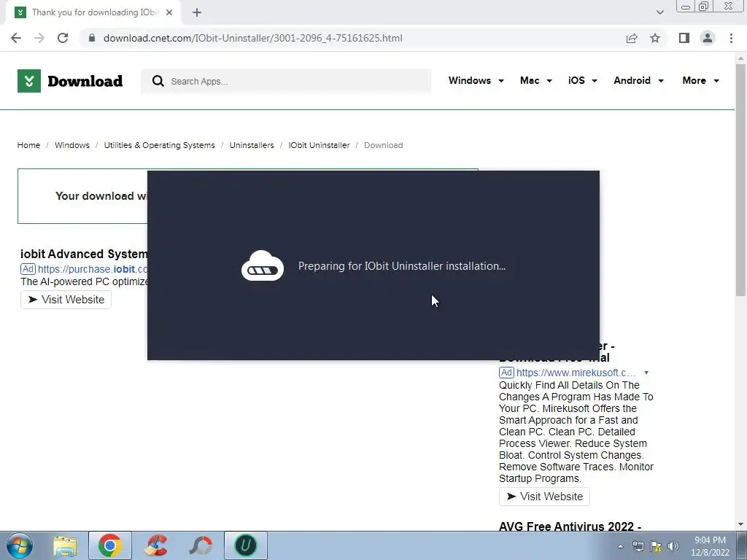This screenshot has width=747, height=560.
Task: Open the AVG Free Antivirus 2022 ad
Action: pyautogui.click(x=570, y=526)
